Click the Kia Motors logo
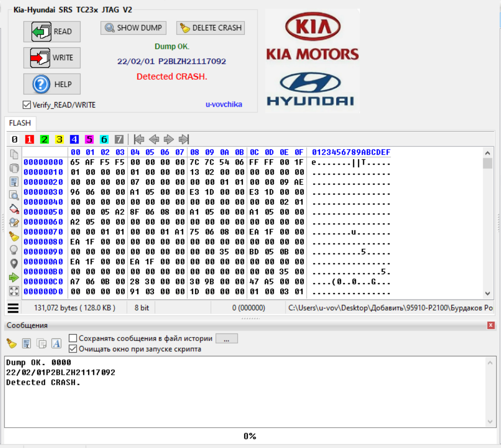 312,36
